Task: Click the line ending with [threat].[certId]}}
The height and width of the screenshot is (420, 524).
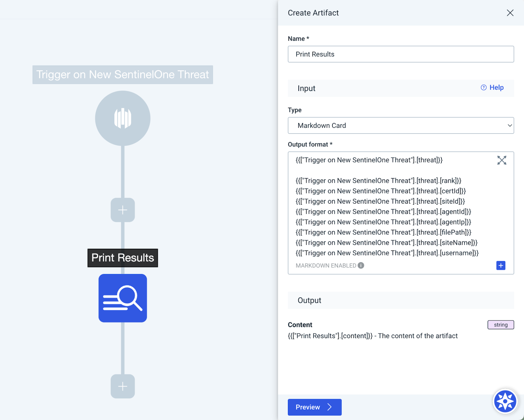Action: (x=381, y=191)
